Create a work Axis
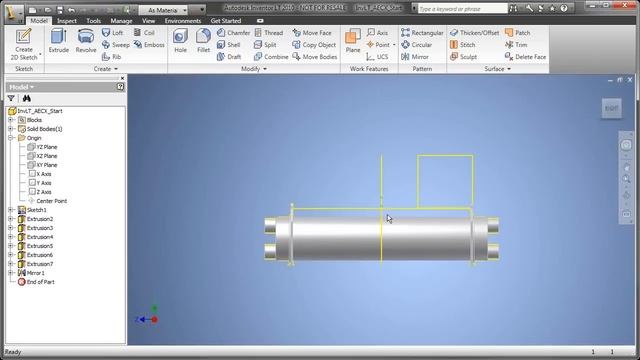This screenshot has height=360, width=640. (x=377, y=33)
